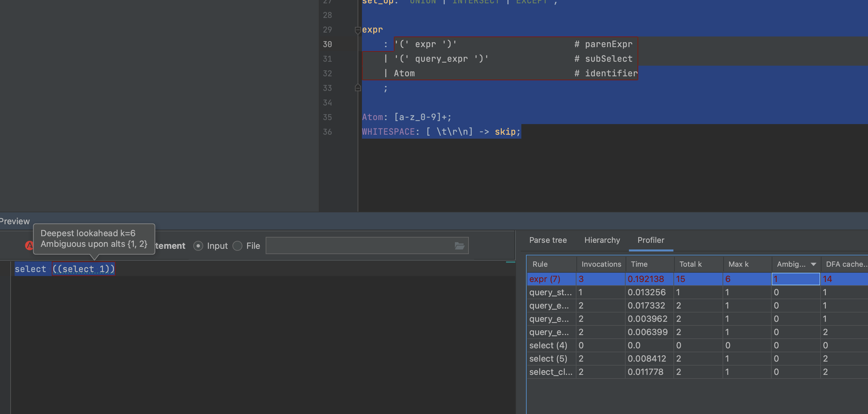Select the Input radio button
The image size is (868, 414).
(198, 246)
